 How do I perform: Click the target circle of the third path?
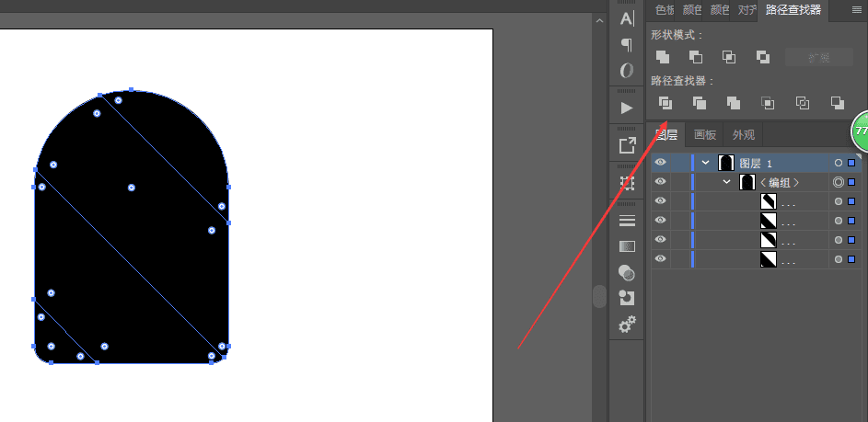click(839, 239)
